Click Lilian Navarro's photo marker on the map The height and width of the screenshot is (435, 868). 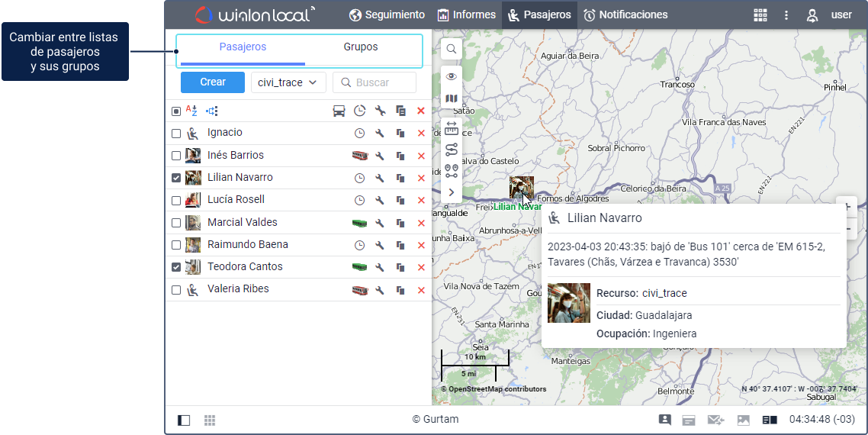tap(522, 187)
